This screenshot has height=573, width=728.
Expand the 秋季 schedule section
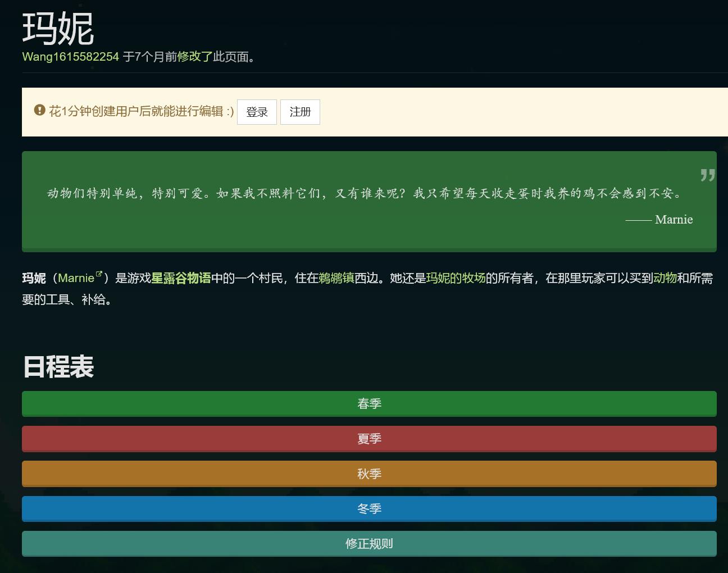click(369, 474)
